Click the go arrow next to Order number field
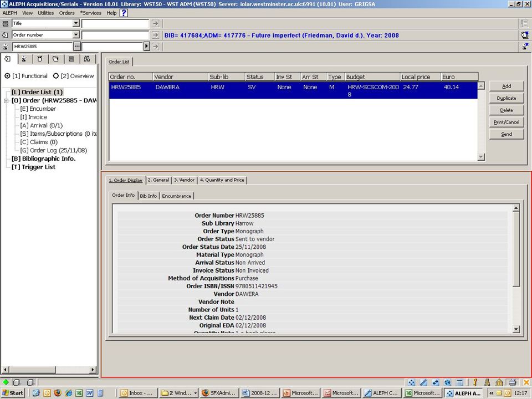This screenshot has height=399, width=532. point(155,35)
